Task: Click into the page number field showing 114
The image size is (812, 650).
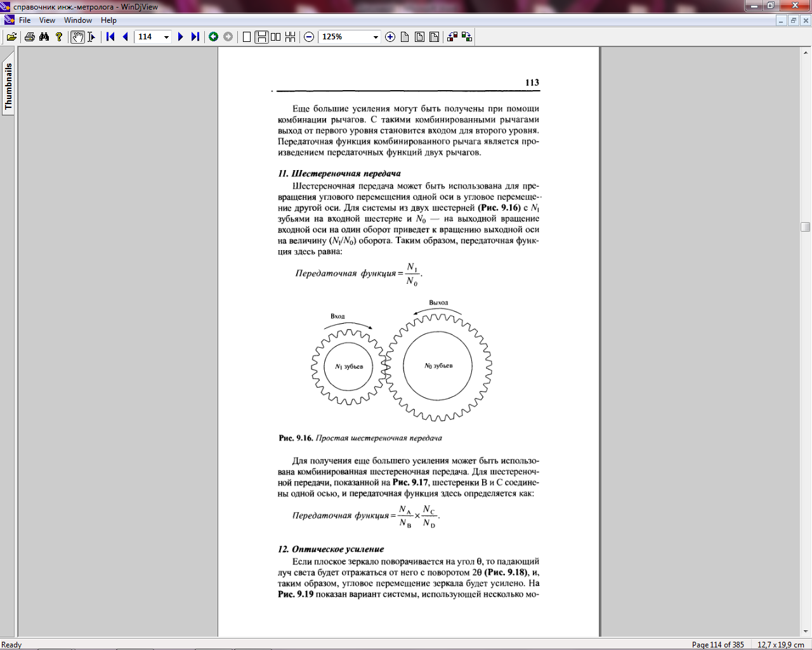Action: (149, 37)
